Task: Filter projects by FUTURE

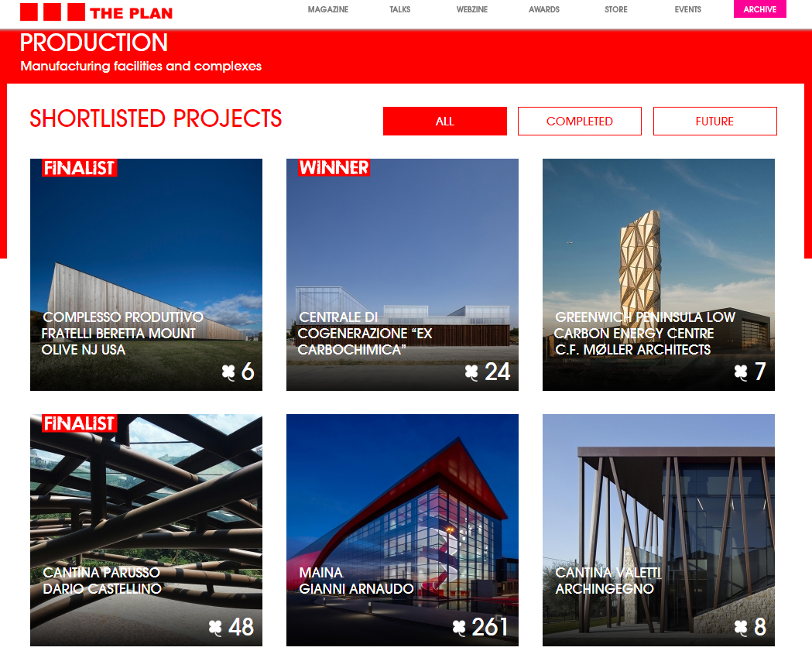Action: [714, 122]
